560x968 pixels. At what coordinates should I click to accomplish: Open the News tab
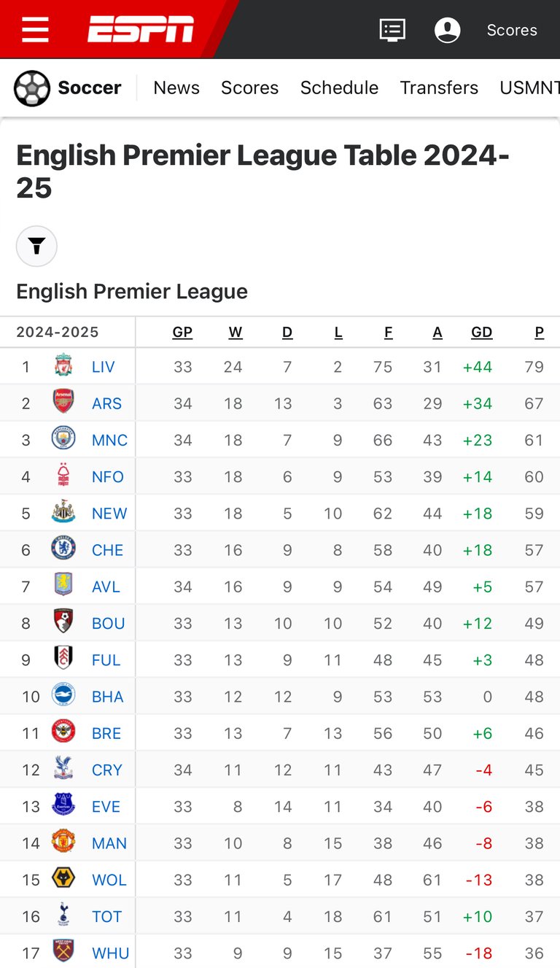(176, 88)
